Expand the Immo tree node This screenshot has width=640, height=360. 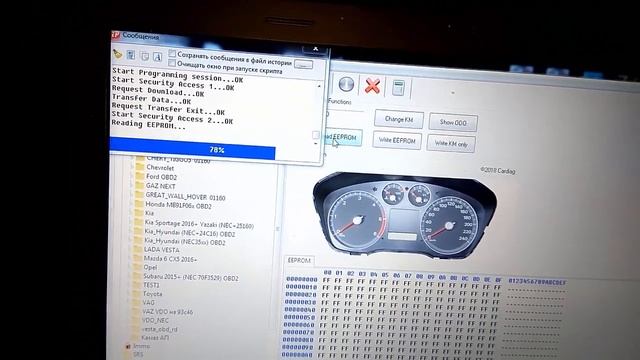coord(128,346)
